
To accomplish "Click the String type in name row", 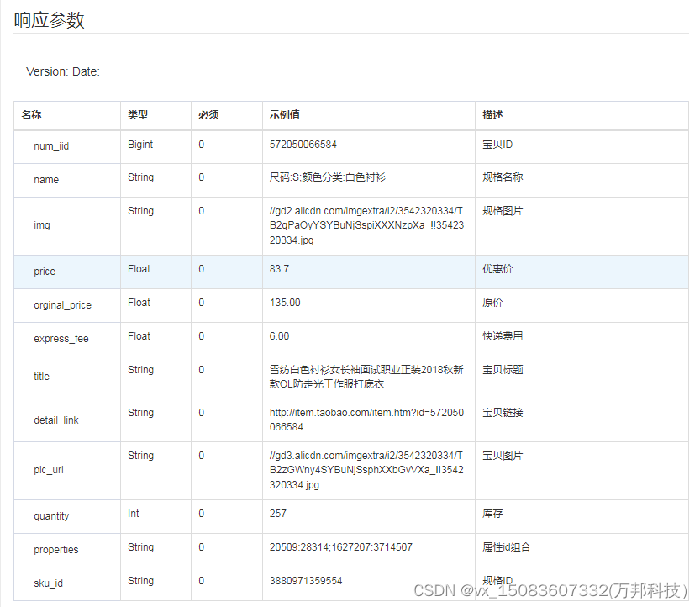I will coord(140,177).
